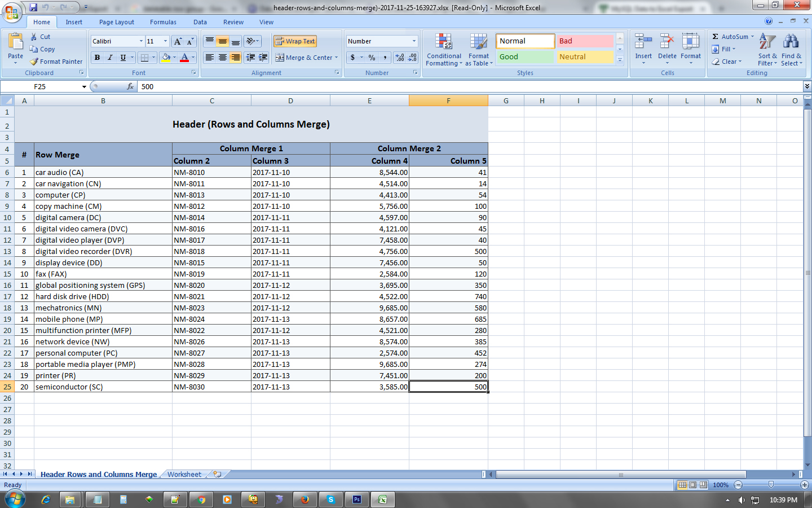Toggle Merge & Center
Image resolution: width=812 pixels, height=508 pixels.
pos(302,58)
